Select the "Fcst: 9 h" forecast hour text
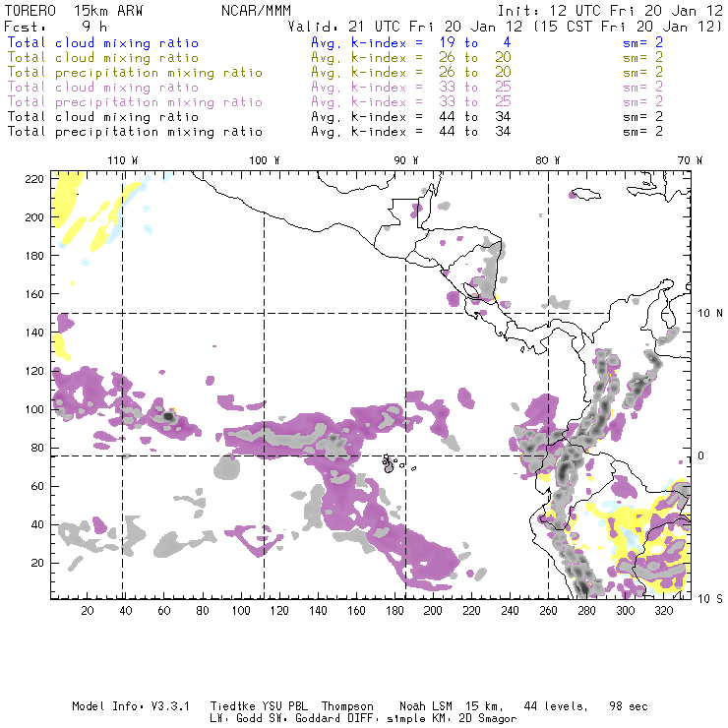The width and height of the screenshot is (728, 728). pos(55,27)
